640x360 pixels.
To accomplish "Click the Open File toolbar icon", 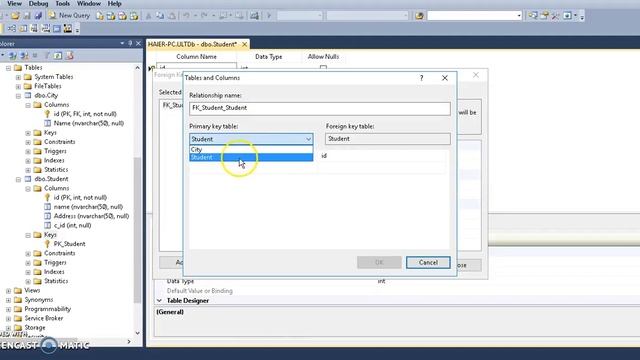I will click(x=15, y=16).
